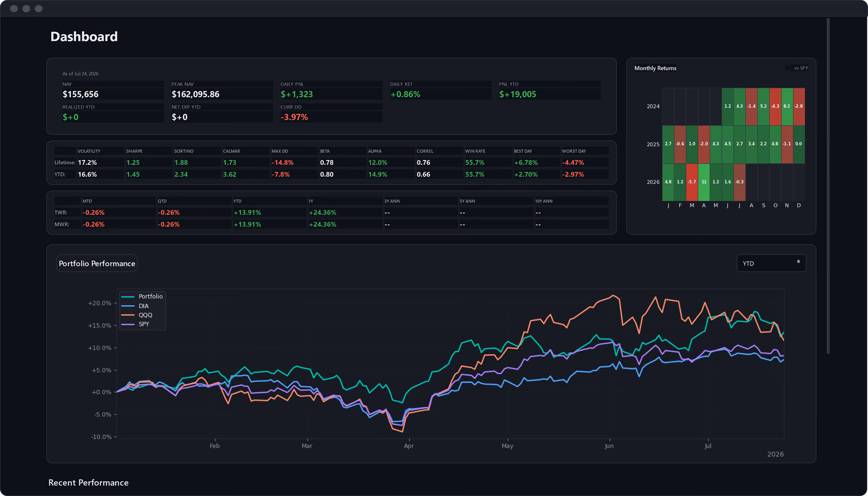Viewport: 868px width, 496px height.
Task: Click the +20.0% y-axis label
Action: [x=99, y=303]
